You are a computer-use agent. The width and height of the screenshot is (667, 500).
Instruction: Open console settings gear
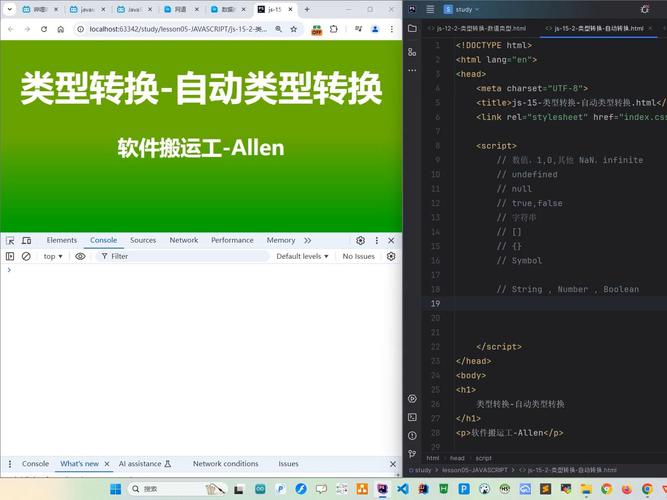[x=391, y=256]
